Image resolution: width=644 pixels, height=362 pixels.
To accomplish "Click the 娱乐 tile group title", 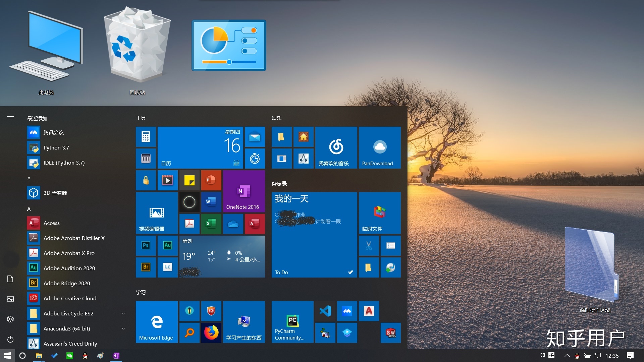I will tap(277, 118).
